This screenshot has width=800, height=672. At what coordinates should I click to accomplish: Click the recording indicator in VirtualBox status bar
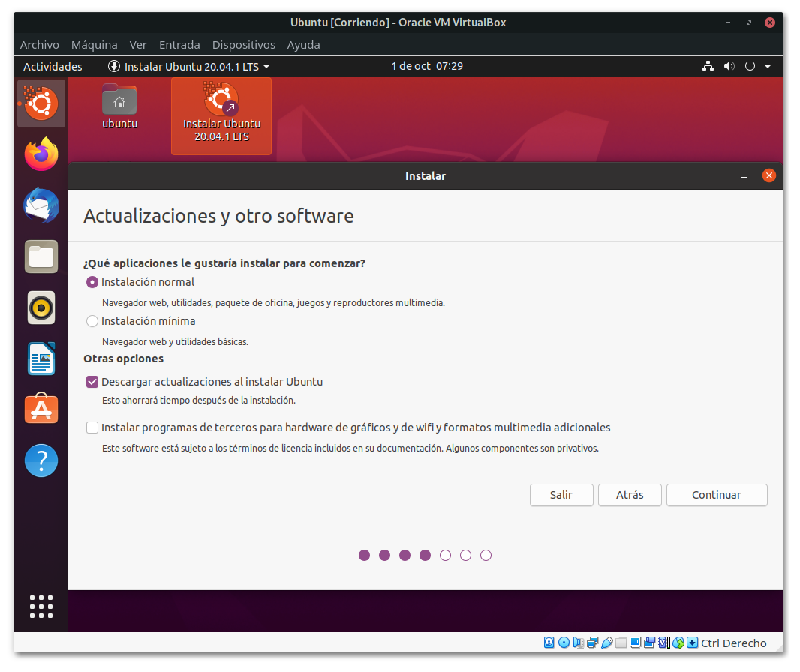[649, 643]
